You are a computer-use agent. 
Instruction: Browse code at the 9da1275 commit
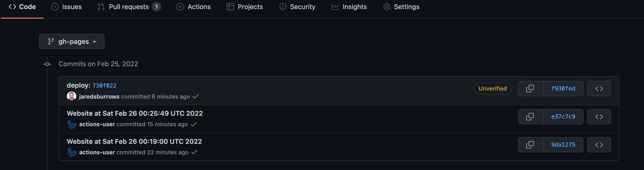coord(599,145)
